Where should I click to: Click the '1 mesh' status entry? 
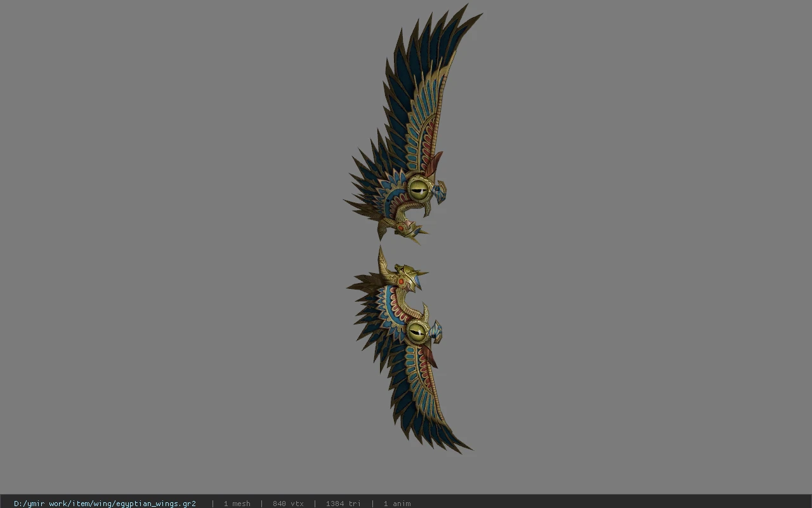tap(237, 504)
